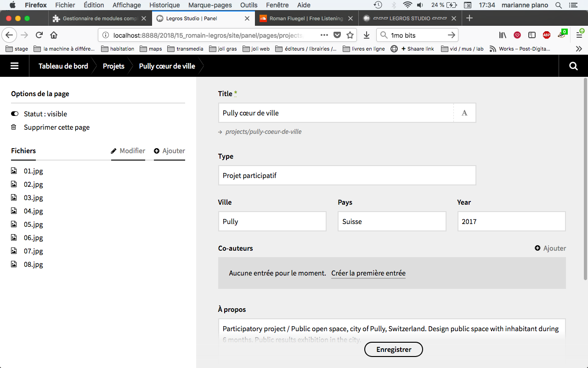This screenshot has height=368, width=588.
Task: Open the Firefox downloads arrow icon
Action: [x=366, y=35]
